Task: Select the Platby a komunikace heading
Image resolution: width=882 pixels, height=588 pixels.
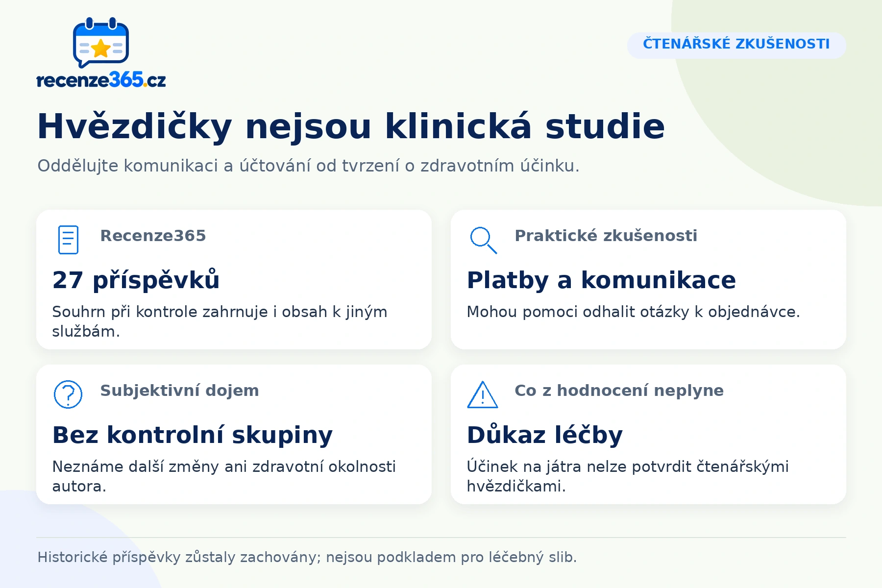Action: point(601,280)
